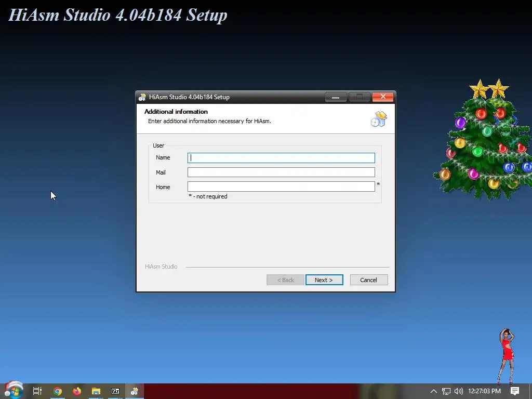Click the disabled < Back button

tap(285, 280)
